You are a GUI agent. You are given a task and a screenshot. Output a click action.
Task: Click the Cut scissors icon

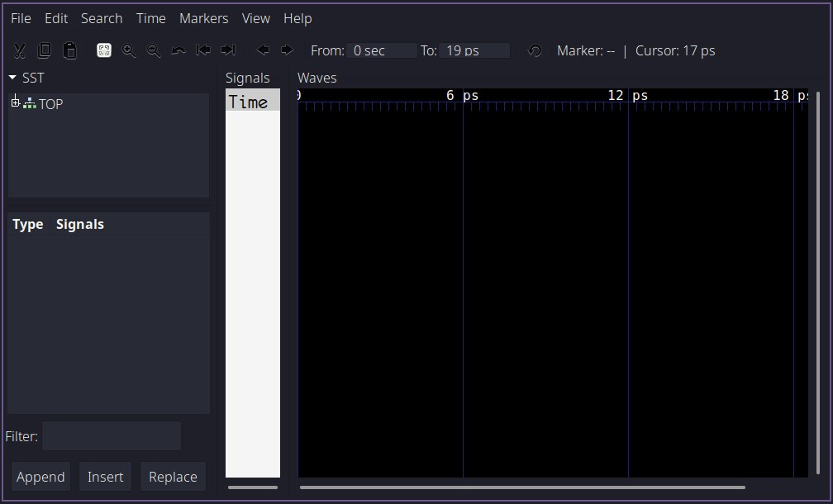(20, 50)
